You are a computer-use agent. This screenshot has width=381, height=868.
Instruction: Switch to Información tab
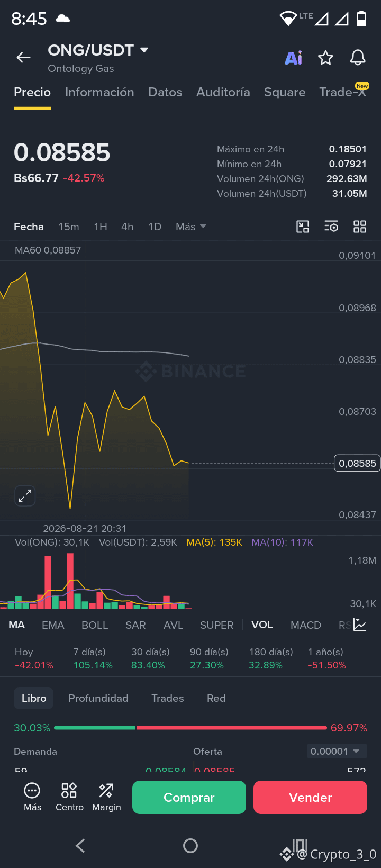pyautogui.click(x=99, y=92)
